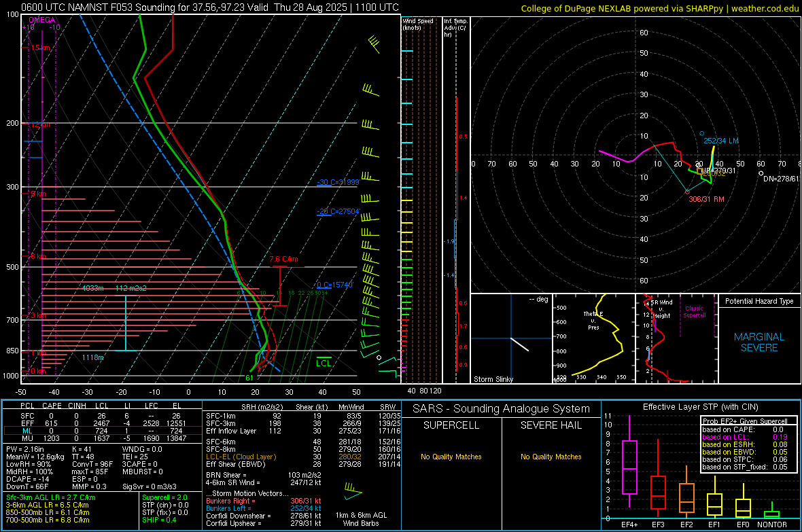The width and height of the screenshot is (802, 532).
Task: Click the Eff Inflow Layer row
Action: pos(304,431)
